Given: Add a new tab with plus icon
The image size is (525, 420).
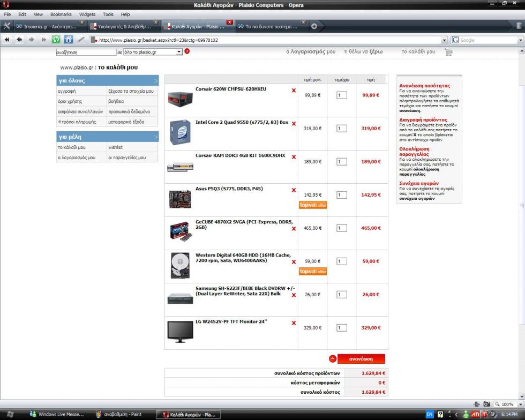Looking at the screenshot, I should pyautogui.click(x=314, y=26).
